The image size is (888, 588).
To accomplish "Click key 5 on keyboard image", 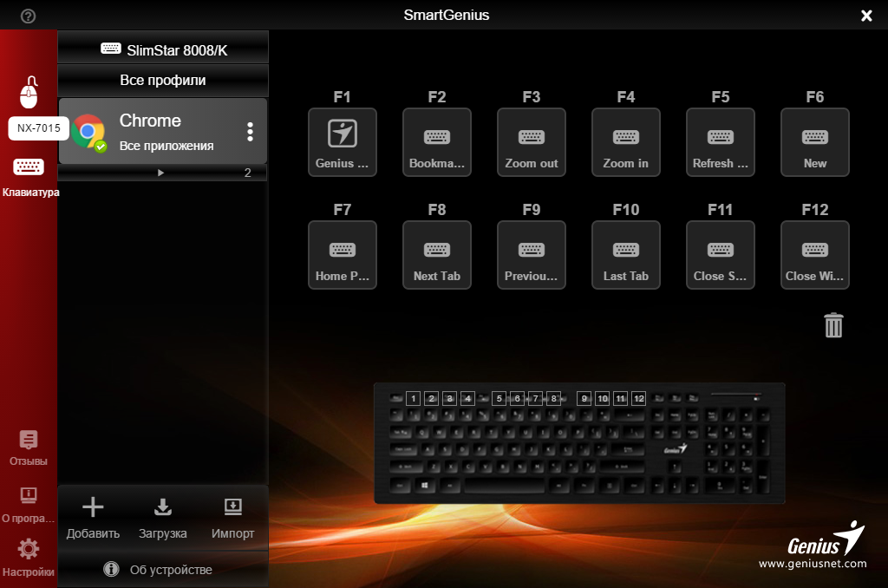I will coord(499,399).
